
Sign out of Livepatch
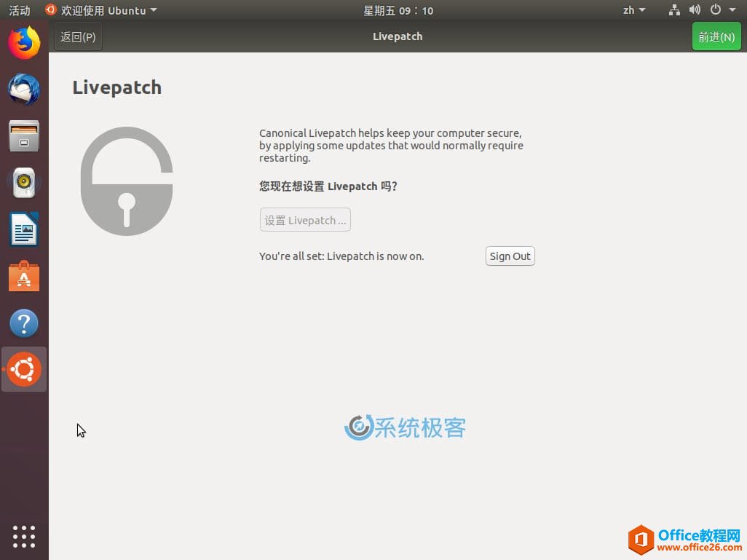click(x=510, y=256)
